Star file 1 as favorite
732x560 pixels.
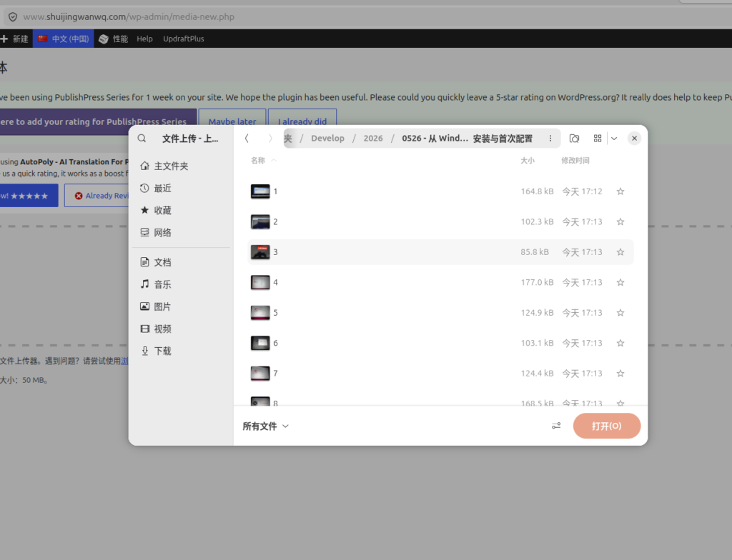(620, 191)
